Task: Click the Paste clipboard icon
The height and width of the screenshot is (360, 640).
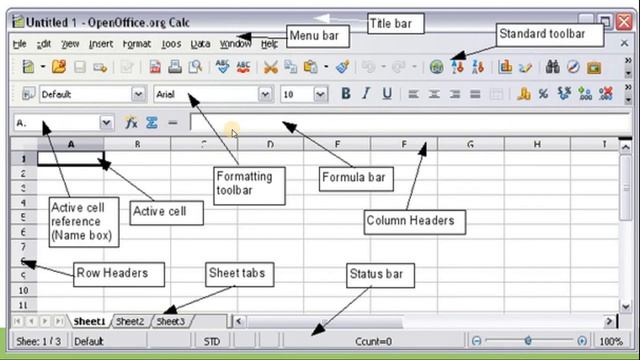Action: point(311,67)
